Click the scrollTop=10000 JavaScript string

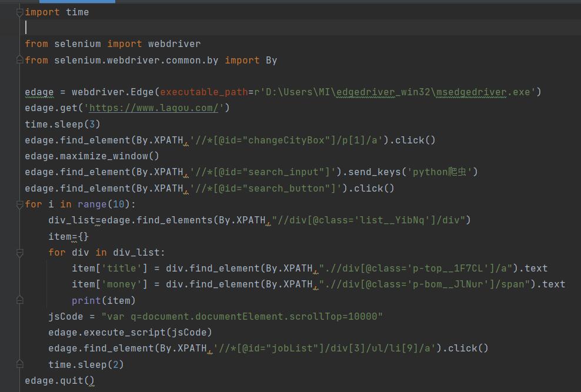[242, 317]
